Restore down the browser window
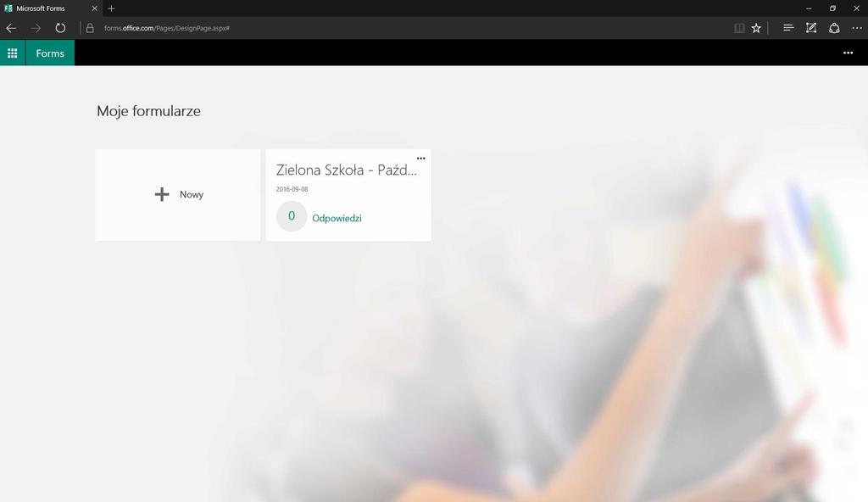This screenshot has width=868, height=502. [832, 8]
